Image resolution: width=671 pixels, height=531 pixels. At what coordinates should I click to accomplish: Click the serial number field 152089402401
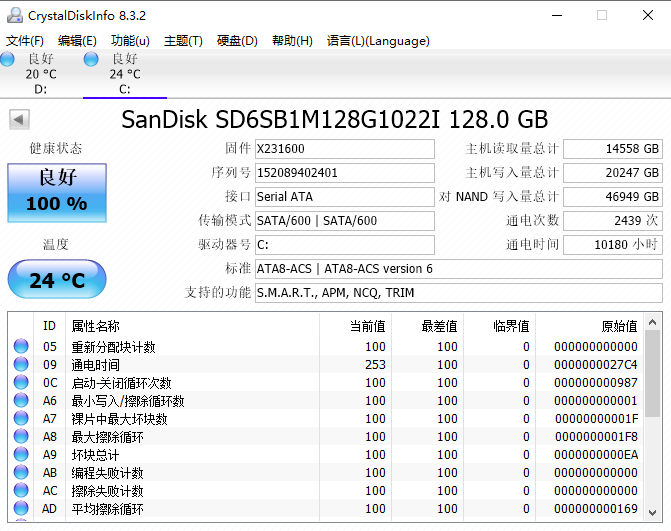tap(345, 172)
